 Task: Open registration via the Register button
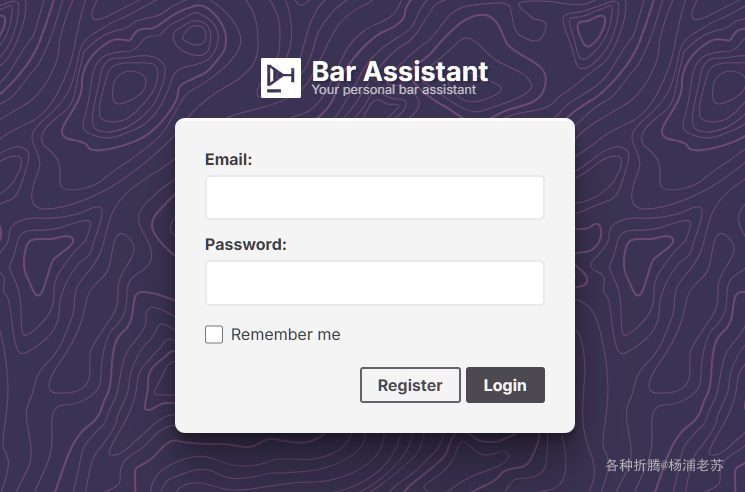click(x=411, y=385)
